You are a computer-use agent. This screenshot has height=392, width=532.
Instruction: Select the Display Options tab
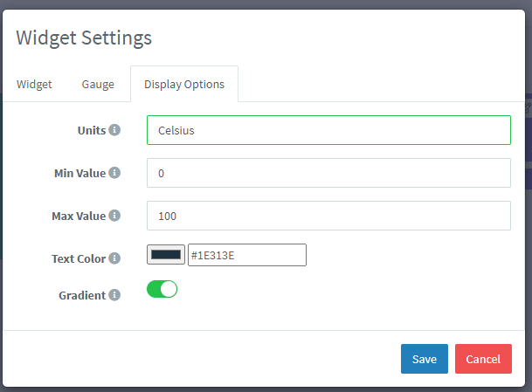[184, 85]
